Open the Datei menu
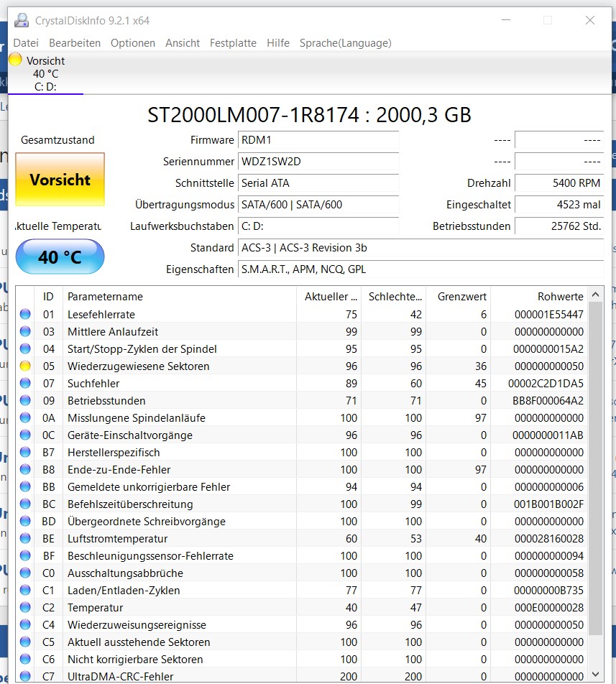This screenshot has width=616, height=684. [x=26, y=43]
